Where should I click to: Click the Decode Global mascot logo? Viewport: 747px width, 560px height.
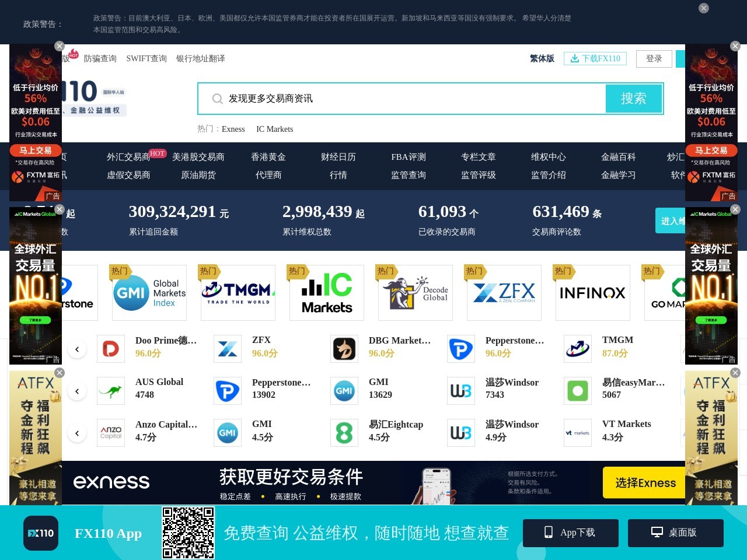coord(415,292)
